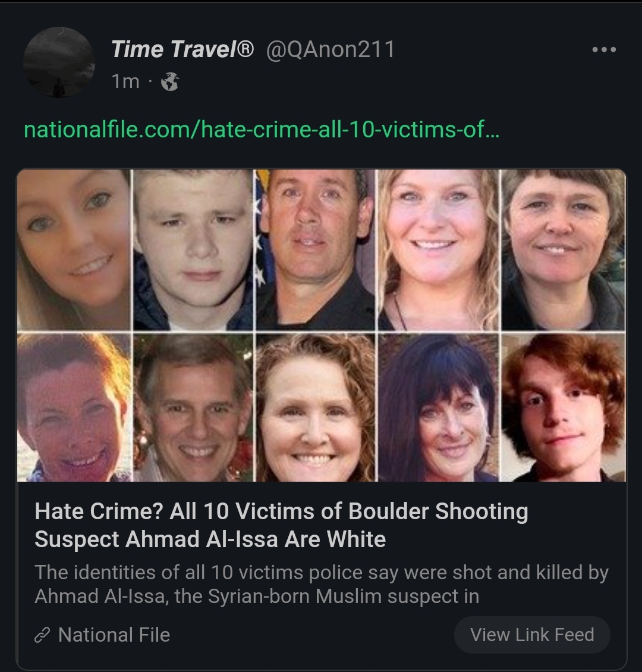The height and width of the screenshot is (672, 642).
Task: Click the photo of woman with blonde wavy hair
Action: click(439, 250)
